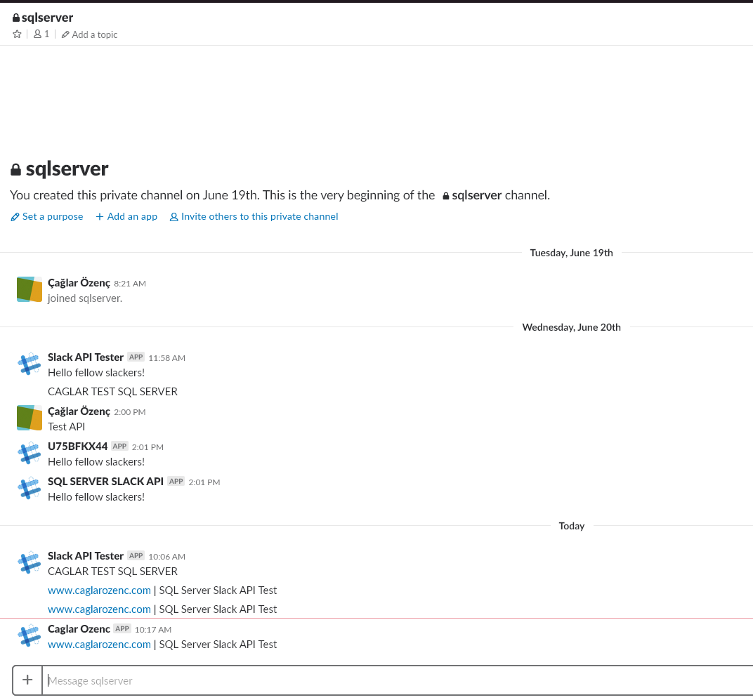
Task: Click Çağlar Özenç name at 8:21 AM
Action: tap(79, 283)
